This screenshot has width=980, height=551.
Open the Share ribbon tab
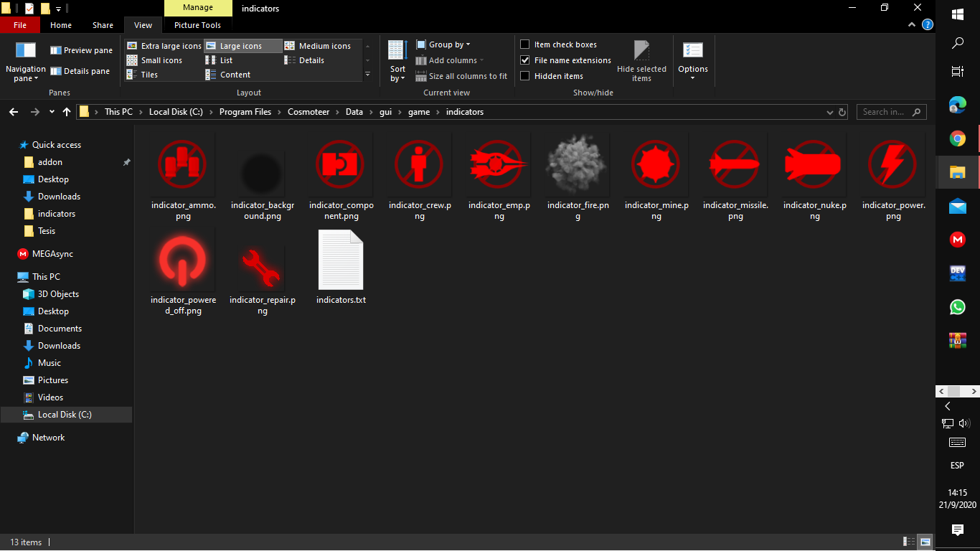point(103,25)
